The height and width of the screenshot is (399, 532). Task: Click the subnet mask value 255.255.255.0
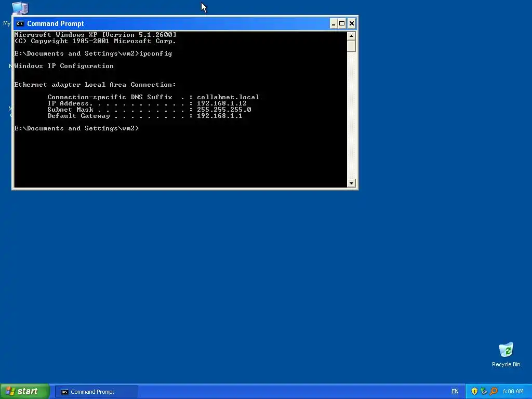[x=224, y=110]
